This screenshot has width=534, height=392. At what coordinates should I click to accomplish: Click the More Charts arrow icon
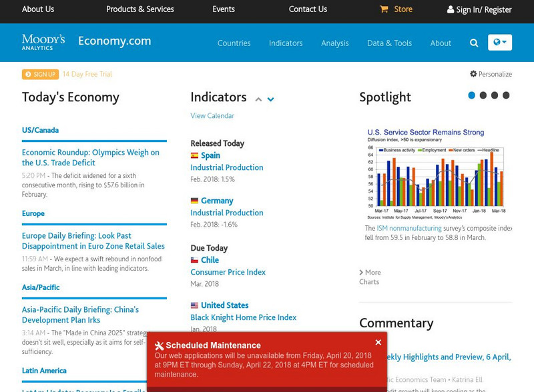coord(361,272)
